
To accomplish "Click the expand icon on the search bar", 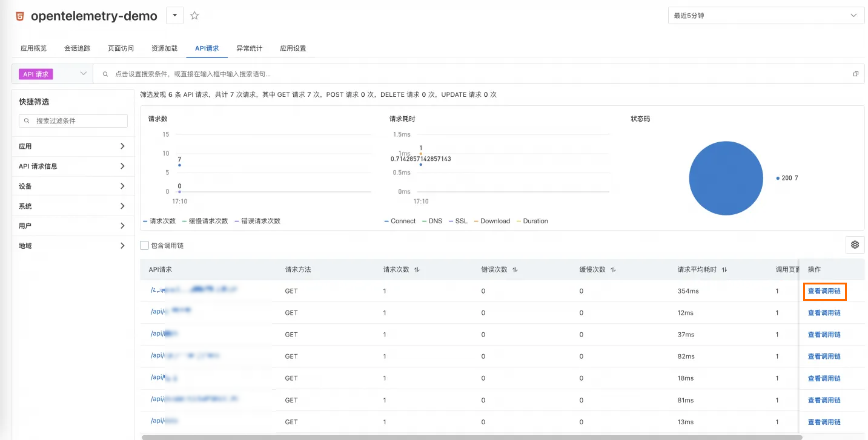I will click(x=855, y=73).
